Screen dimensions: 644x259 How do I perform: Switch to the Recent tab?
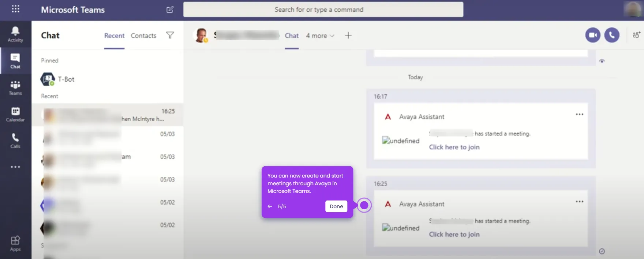click(x=114, y=35)
